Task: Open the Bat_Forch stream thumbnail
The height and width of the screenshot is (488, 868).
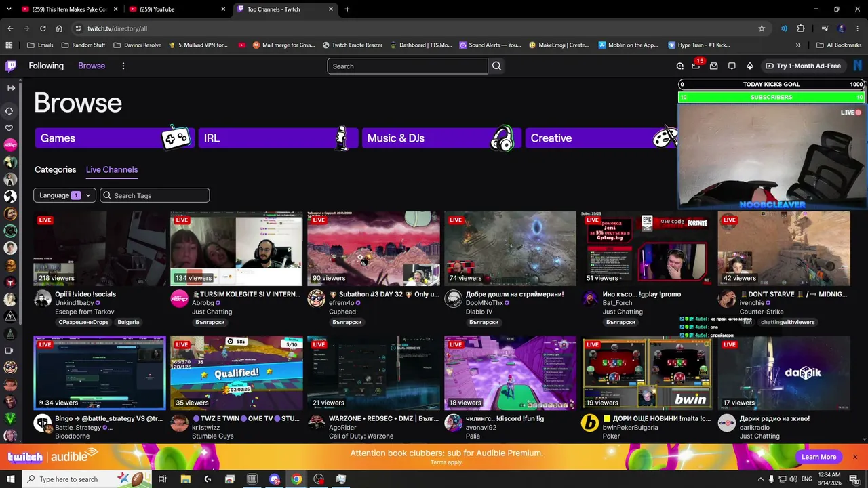Action: pyautogui.click(x=648, y=249)
